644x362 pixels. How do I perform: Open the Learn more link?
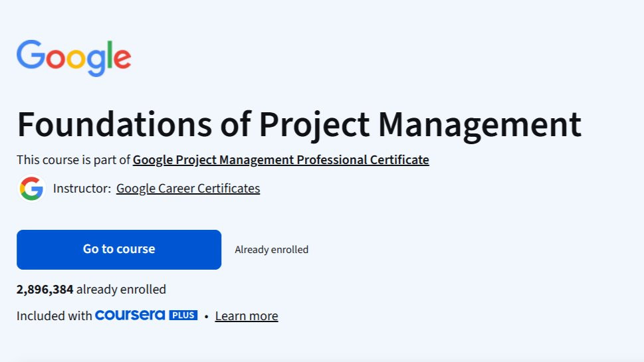tap(247, 316)
